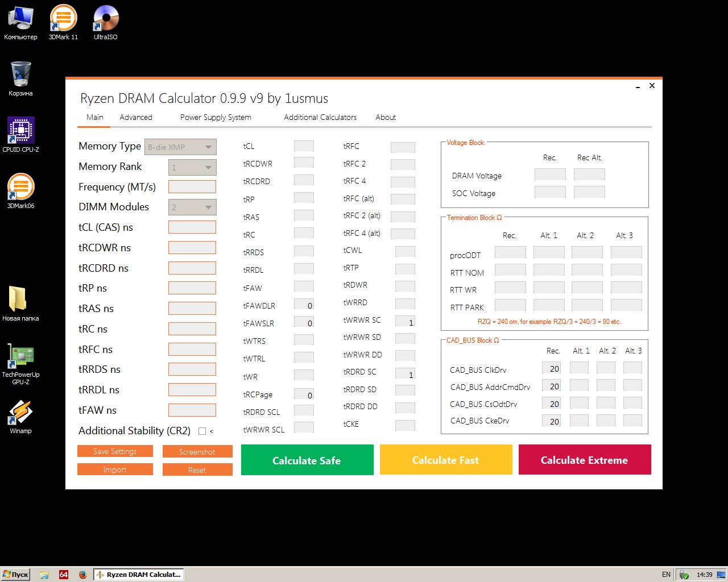Click the CAD_BUS AddrCmdDrv Rec. value
728x582 pixels.
tap(551, 386)
